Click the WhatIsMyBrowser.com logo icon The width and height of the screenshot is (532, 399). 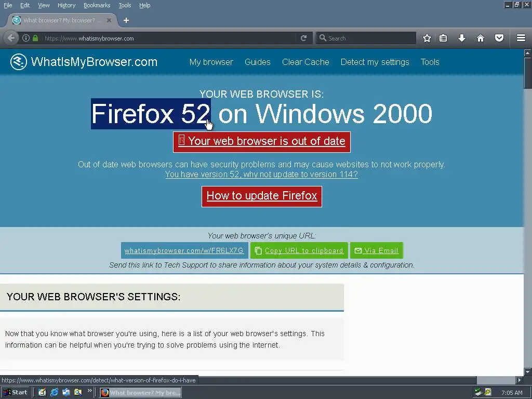click(19, 62)
